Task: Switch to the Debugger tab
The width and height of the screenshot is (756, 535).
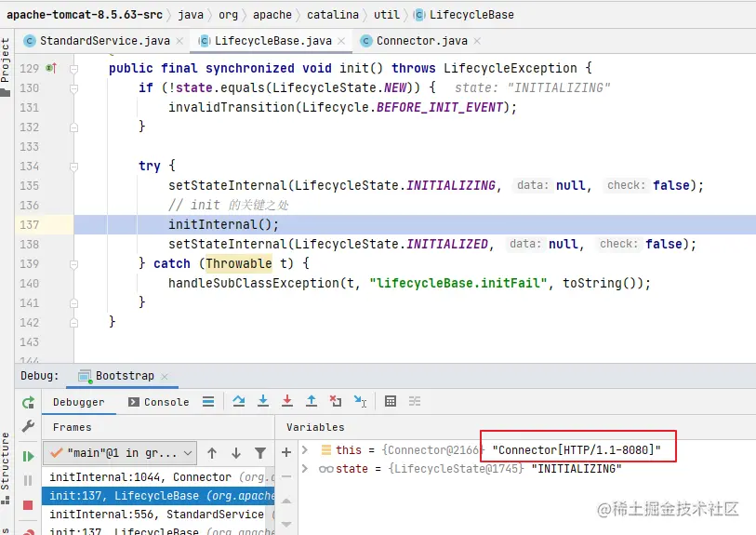Action: coord(79,402)
